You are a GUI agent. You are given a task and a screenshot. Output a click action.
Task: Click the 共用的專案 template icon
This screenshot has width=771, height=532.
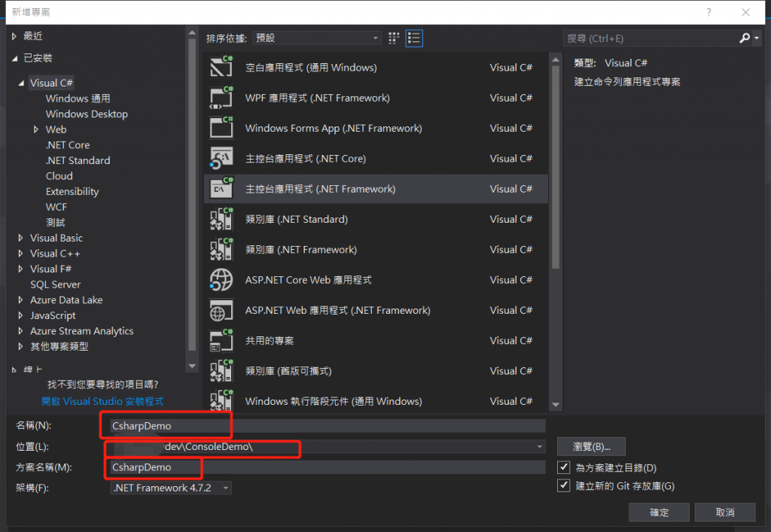[221, 340]
